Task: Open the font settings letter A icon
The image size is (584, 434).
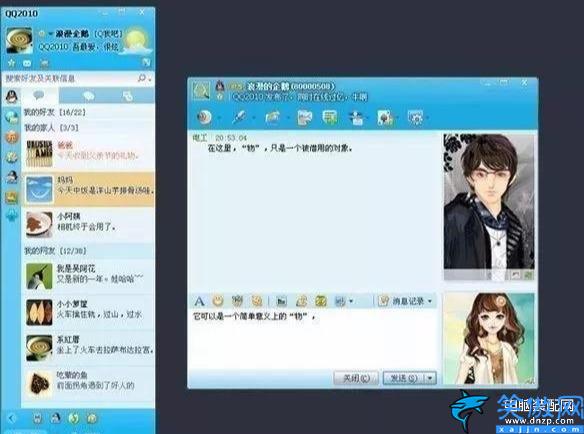Action: coord(199,301)
